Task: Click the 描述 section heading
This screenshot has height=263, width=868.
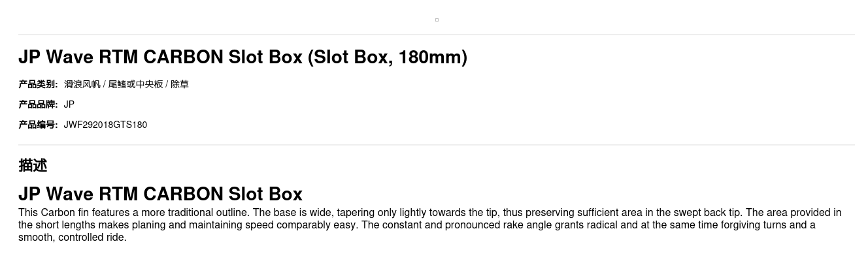Action: point(33,165)
